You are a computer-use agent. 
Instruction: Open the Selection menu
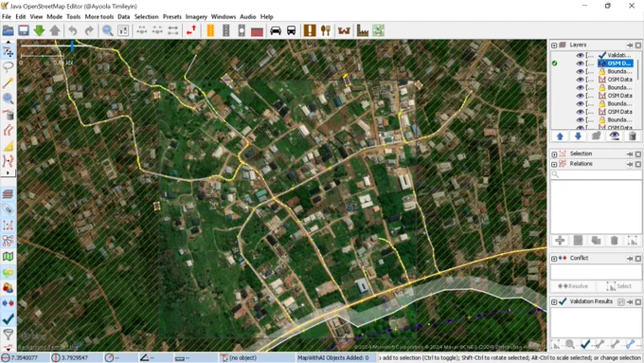pos(146,17)
